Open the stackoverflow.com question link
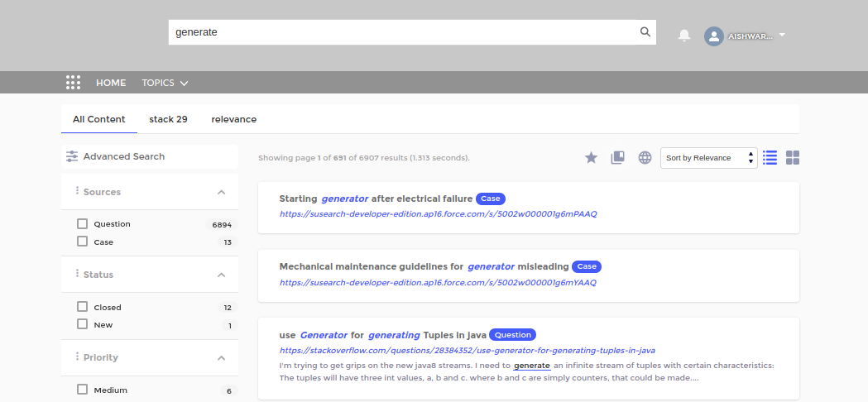This screenshot has height=402, width=868. 467,350
